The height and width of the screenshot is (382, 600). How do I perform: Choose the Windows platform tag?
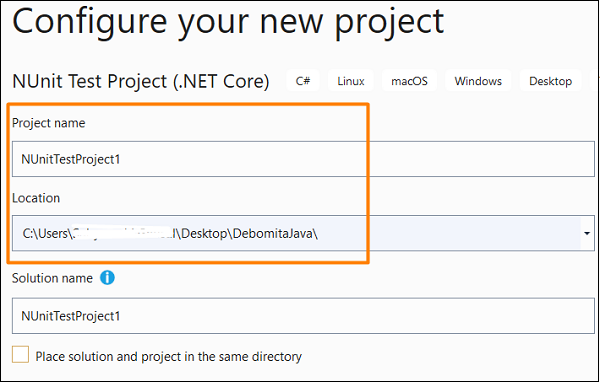[x=478, y=81]
